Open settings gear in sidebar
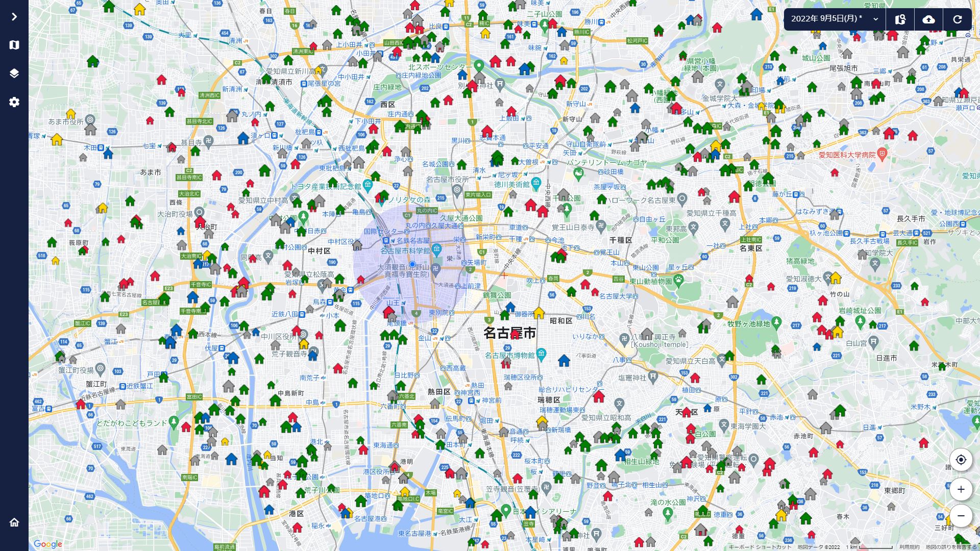The width and height of the screenshot is (980, 551). (x=14, y=102)
